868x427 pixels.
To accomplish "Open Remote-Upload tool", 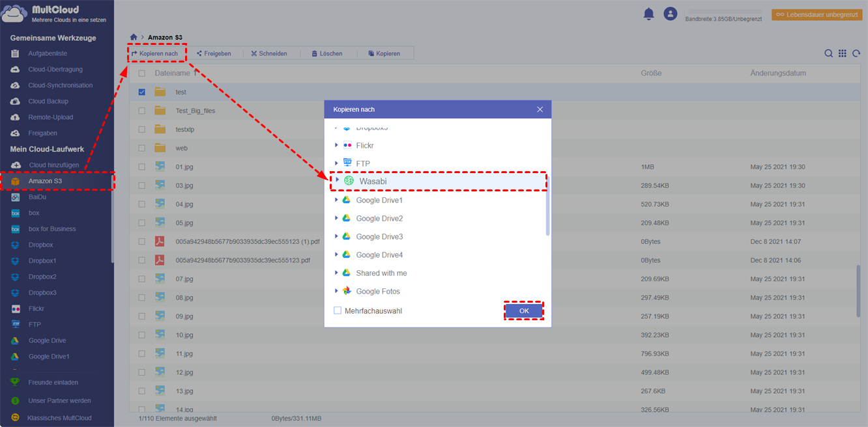I will point(51,117).
